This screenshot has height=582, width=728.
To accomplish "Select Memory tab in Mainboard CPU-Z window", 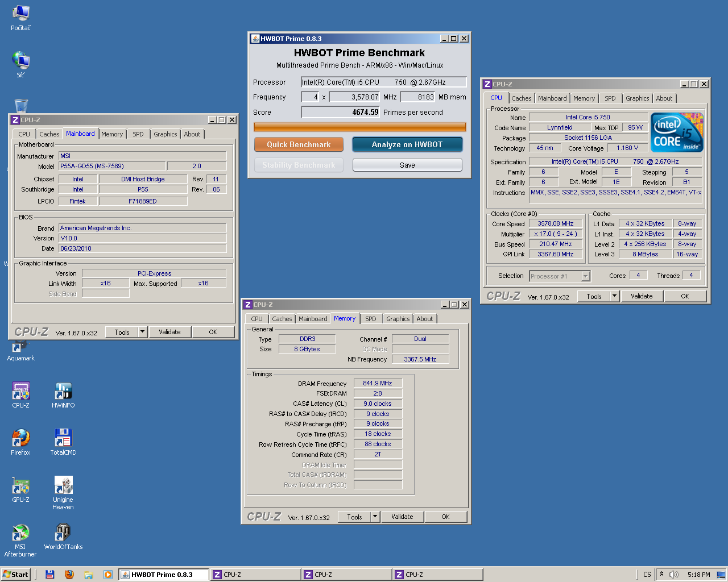I will (x=112, y=134).
